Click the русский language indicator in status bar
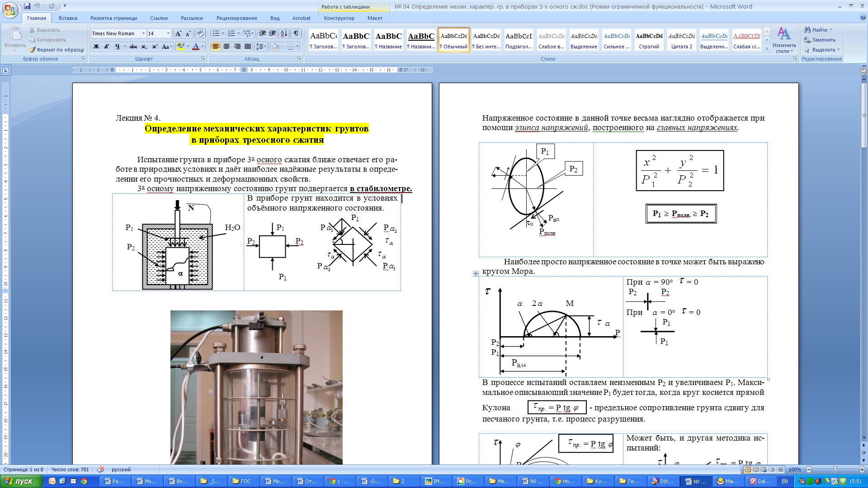 (121, 469)
